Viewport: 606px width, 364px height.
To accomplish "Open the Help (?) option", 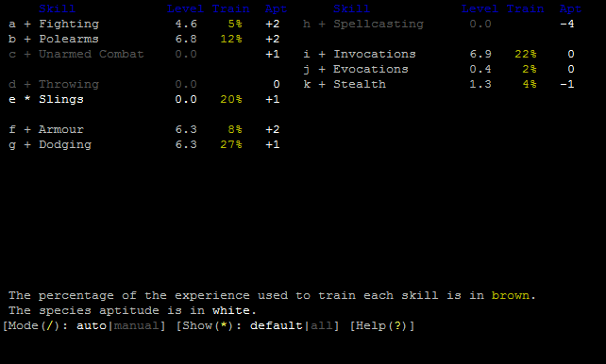I will click(382, 325).
